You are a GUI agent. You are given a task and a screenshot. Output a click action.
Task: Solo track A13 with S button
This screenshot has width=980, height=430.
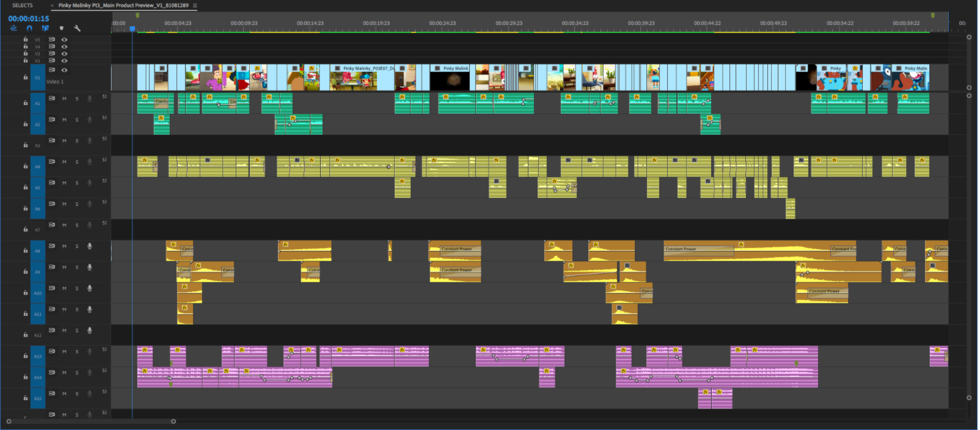(x=77, y=352)
